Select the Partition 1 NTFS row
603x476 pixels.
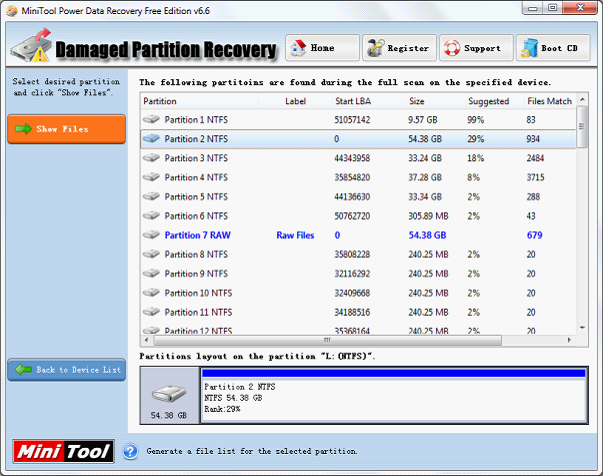tap(358, 120)
